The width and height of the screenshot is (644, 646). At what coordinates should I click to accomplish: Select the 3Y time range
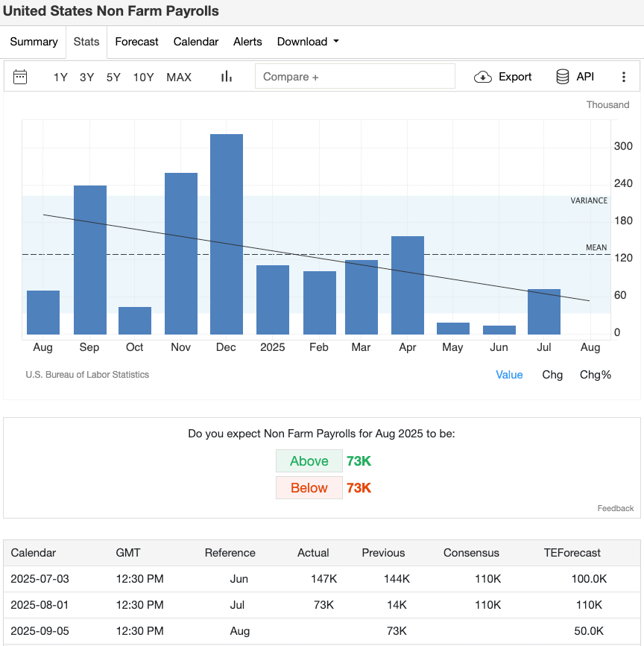[x=87, y=77]
